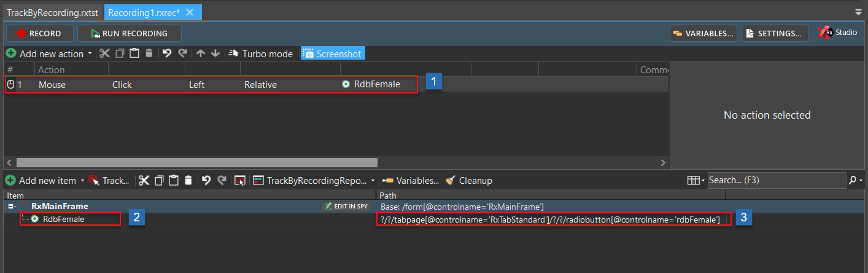Undo the last change in actions toolbar
This screenshot has height=273, width=868.
pyautogui.click(x=167, y=53)
